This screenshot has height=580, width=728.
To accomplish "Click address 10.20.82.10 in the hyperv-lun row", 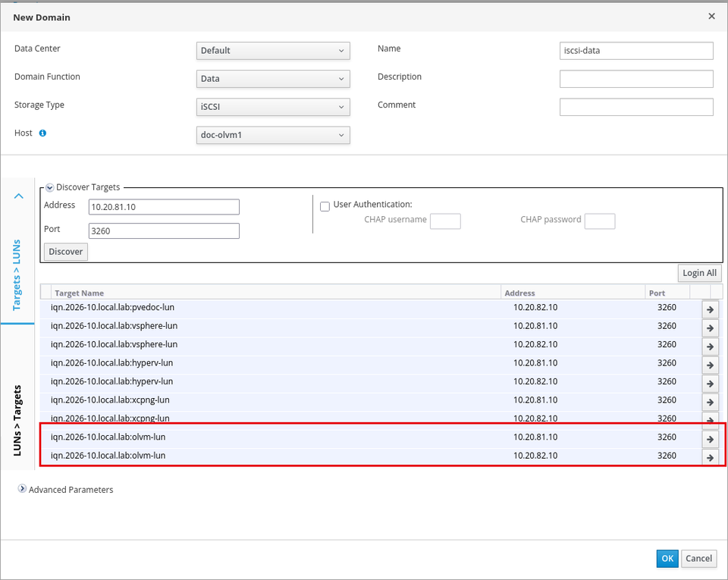I will tap(535, 381).
